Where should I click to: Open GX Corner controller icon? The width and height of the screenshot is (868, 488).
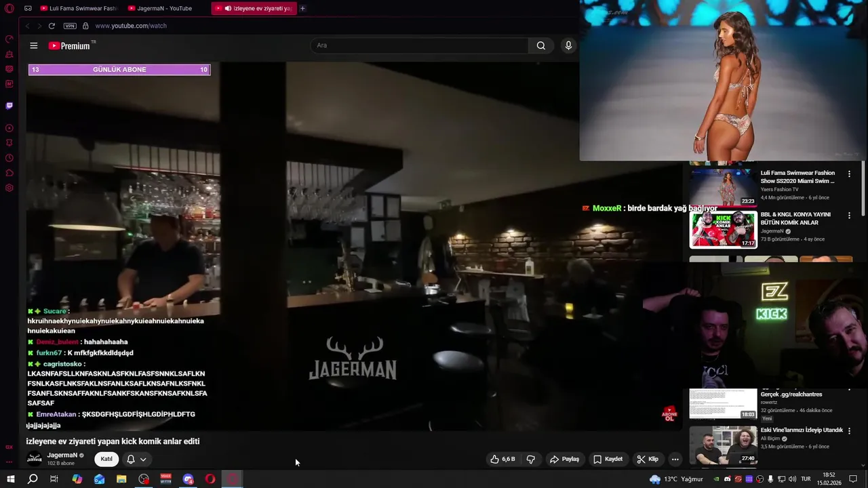point(28,8)
